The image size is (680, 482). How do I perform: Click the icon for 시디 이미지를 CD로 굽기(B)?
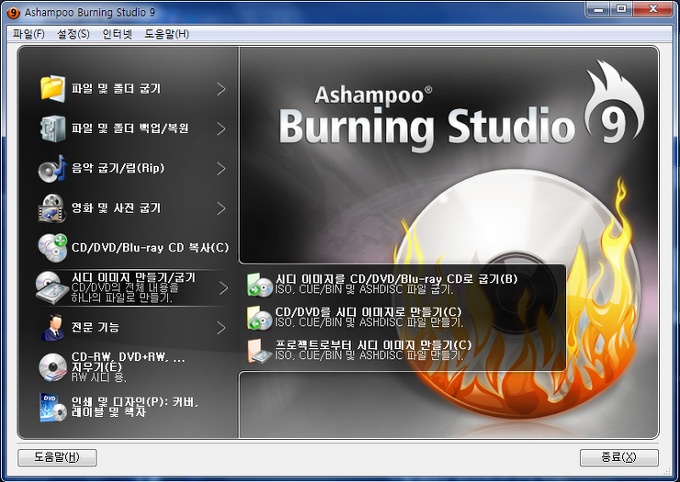(259, 285)
